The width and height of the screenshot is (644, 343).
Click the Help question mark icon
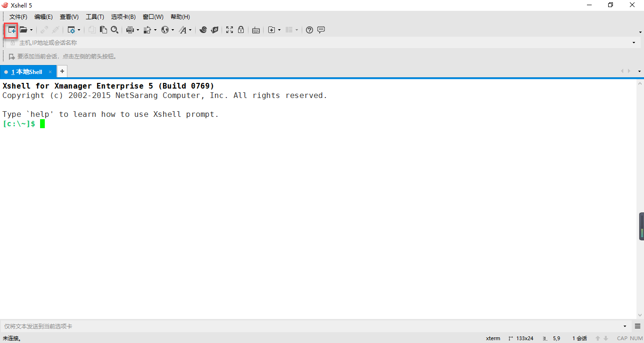tap(309, 30)
